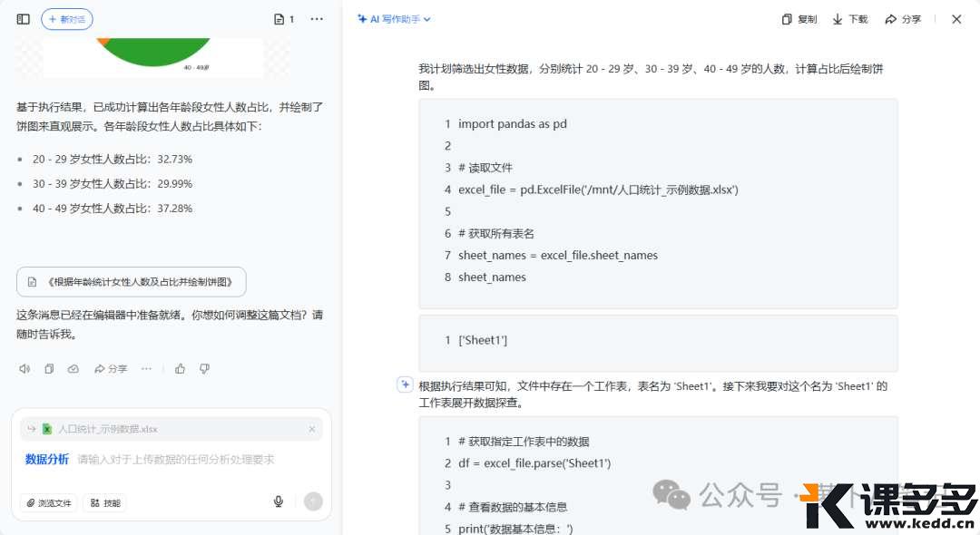Open the document count icon

tap(284, 19)
